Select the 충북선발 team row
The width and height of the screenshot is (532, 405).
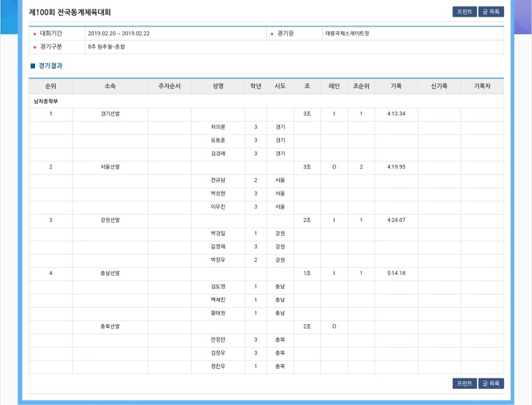(266, 326)
